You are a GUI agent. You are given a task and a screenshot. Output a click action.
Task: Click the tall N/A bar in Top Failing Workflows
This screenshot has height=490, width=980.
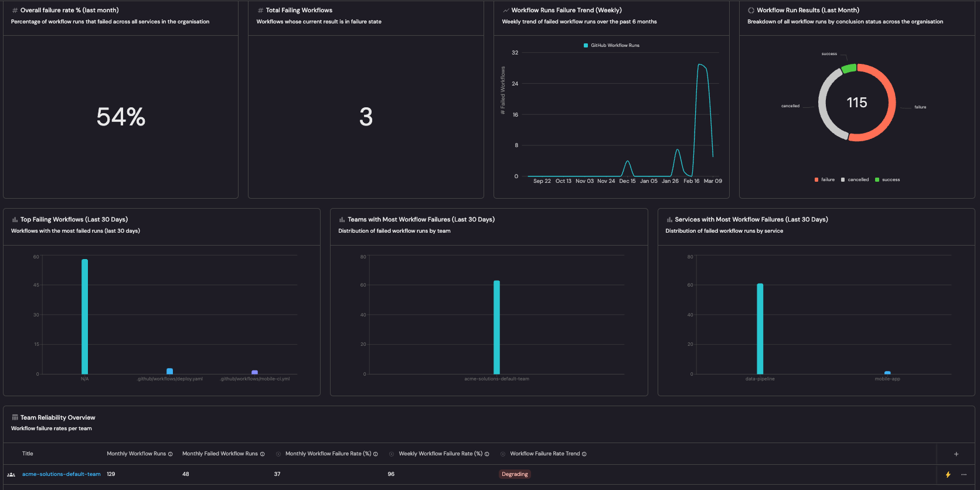tap(85, 317)
